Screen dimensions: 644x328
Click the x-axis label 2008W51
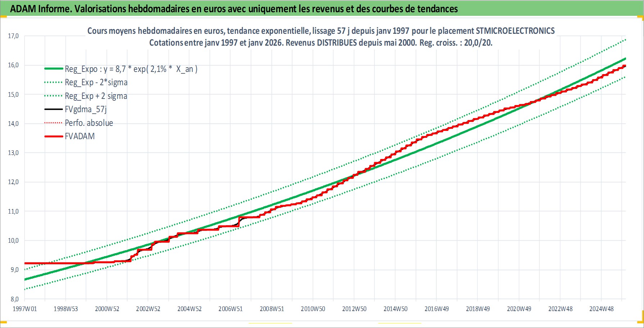[x=272, y=309]
